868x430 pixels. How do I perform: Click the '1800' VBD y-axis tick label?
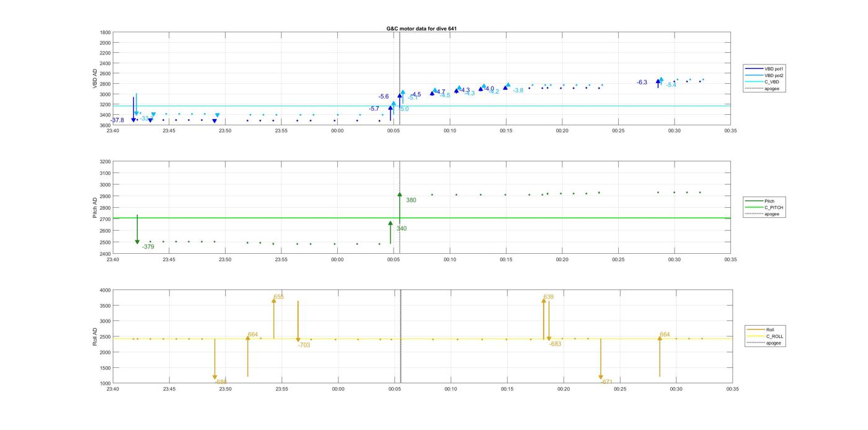pyautogui.click(x=105, y=32)
